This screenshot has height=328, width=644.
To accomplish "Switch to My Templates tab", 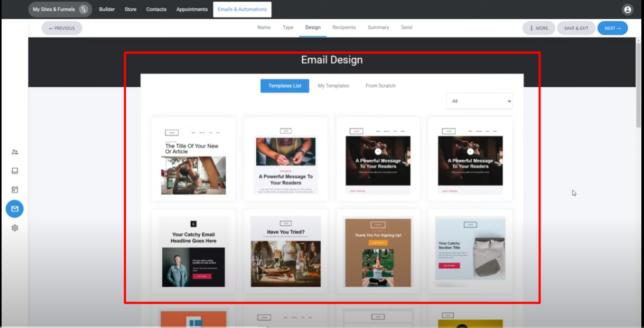I will click(x=333, y=86).
